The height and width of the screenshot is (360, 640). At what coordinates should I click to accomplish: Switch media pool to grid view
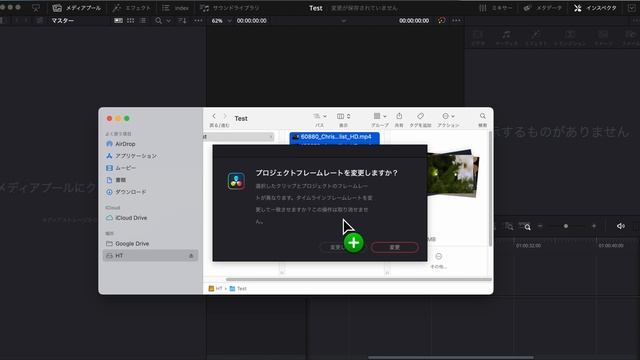click(x=131, y=20)
